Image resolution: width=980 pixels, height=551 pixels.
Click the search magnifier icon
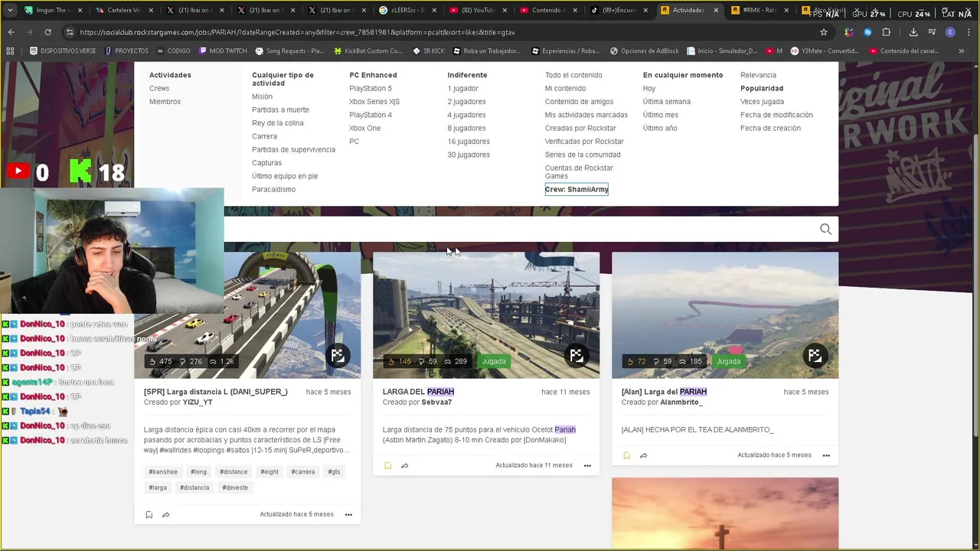point(825,230)
